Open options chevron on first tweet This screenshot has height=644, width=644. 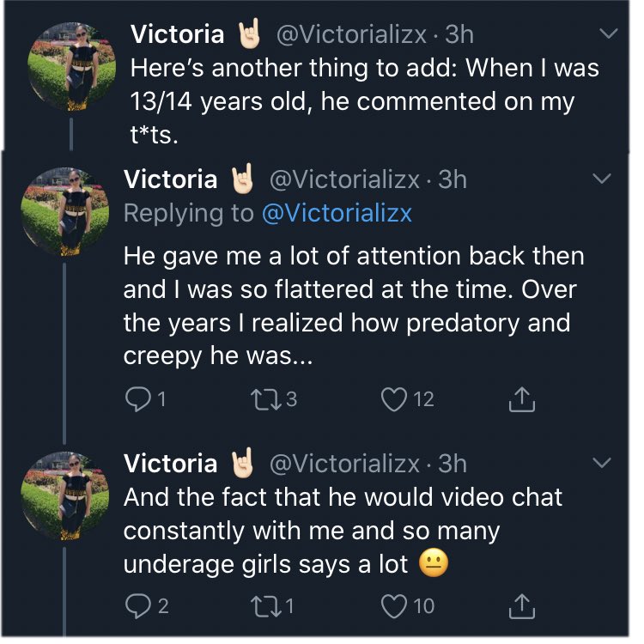coord(608,34)
